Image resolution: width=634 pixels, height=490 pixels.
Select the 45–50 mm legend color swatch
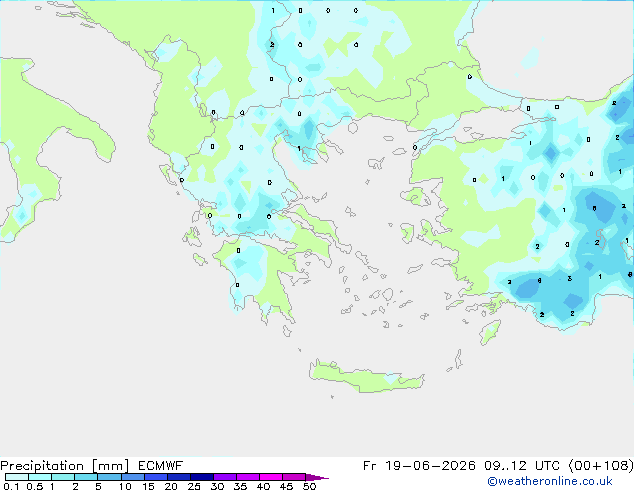coord(294,477)
